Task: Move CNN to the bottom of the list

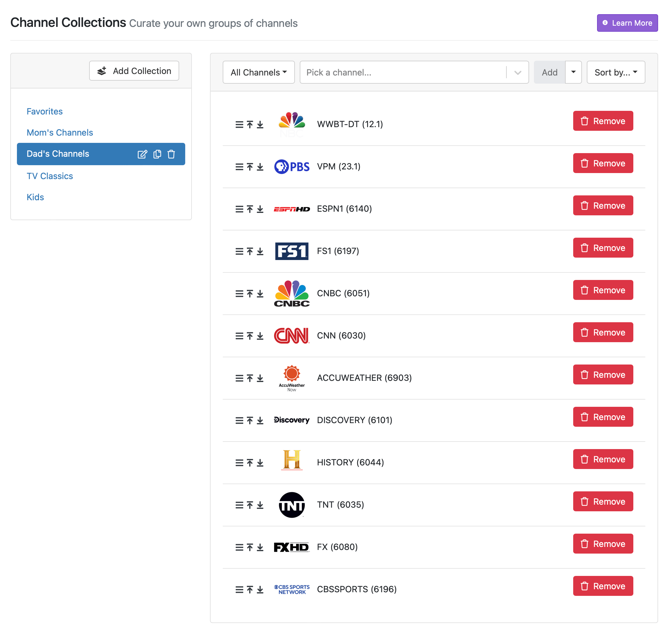Action: tap(260, 336)
